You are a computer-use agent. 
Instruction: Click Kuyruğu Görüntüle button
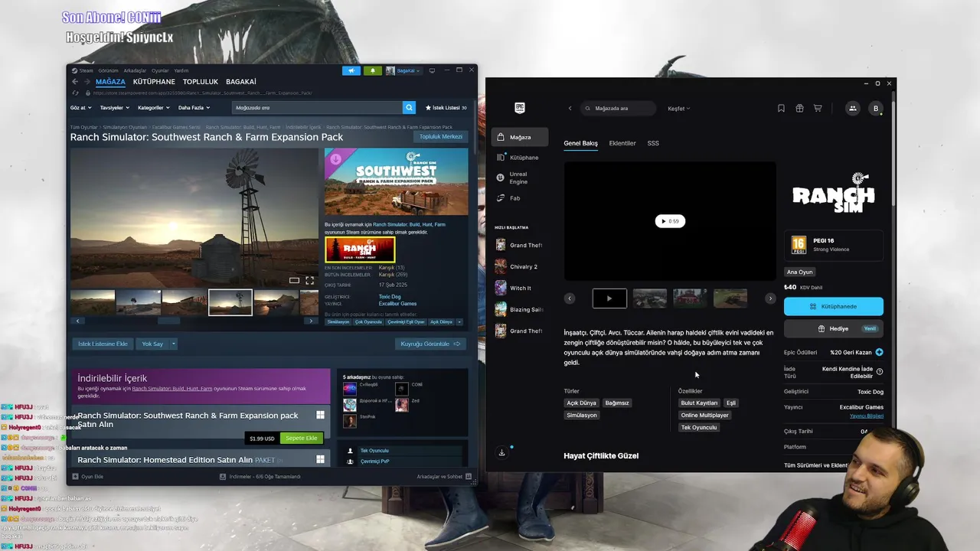431,344
